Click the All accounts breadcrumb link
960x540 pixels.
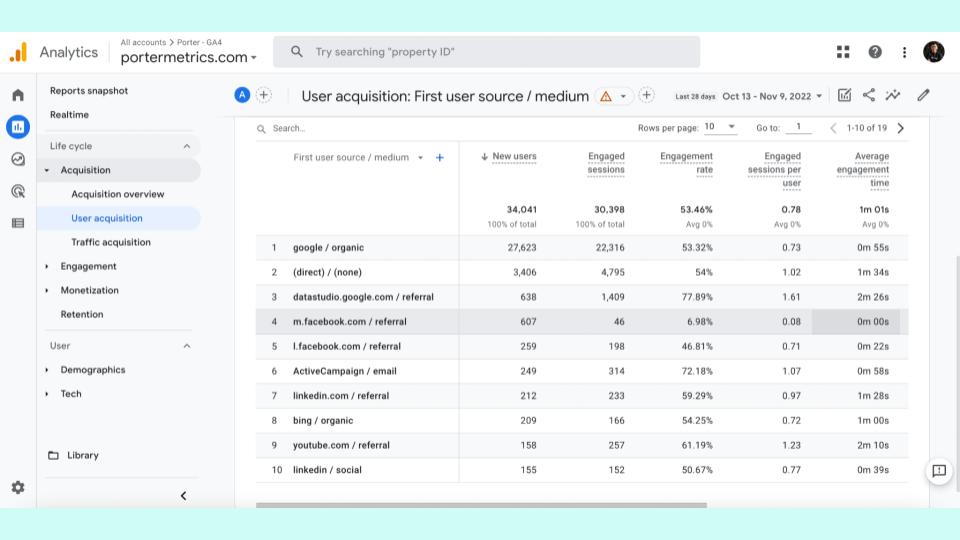point(143,42)
